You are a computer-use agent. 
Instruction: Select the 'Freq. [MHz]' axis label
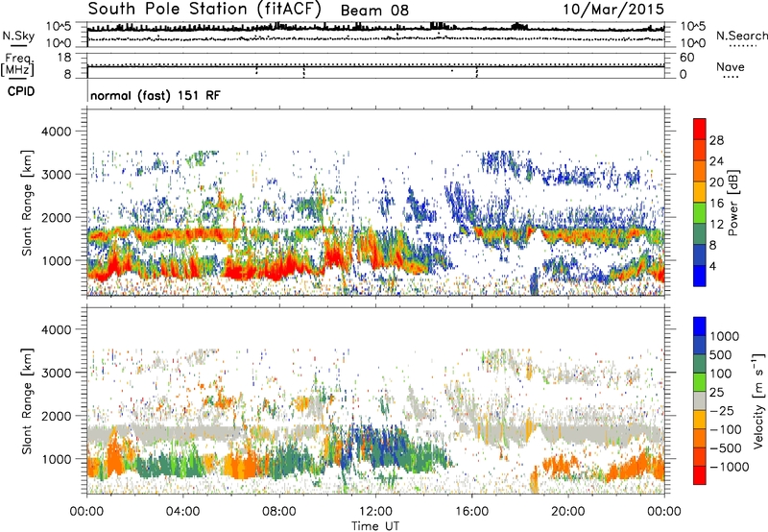[17, 64]
